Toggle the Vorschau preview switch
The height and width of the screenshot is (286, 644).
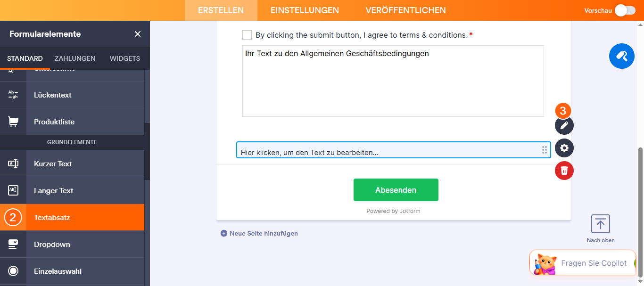tap(625, 10)
